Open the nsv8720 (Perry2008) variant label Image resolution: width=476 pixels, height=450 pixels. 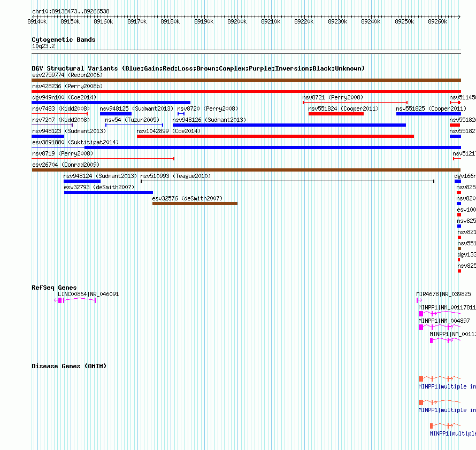[x=208, y=108]
